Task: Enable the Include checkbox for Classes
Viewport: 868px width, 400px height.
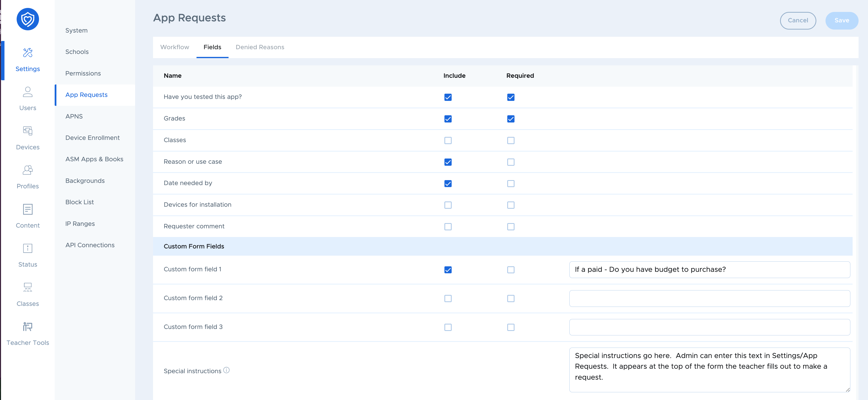Action: (448, 141)
